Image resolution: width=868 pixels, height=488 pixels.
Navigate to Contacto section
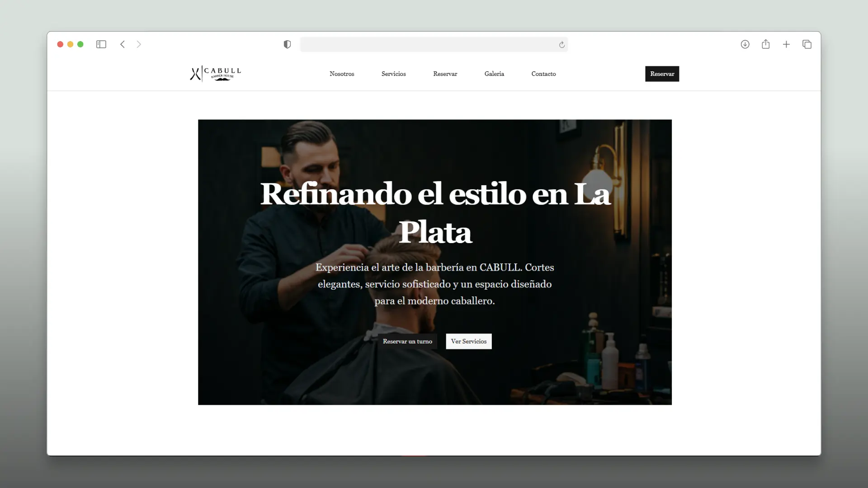click(543, 74)
